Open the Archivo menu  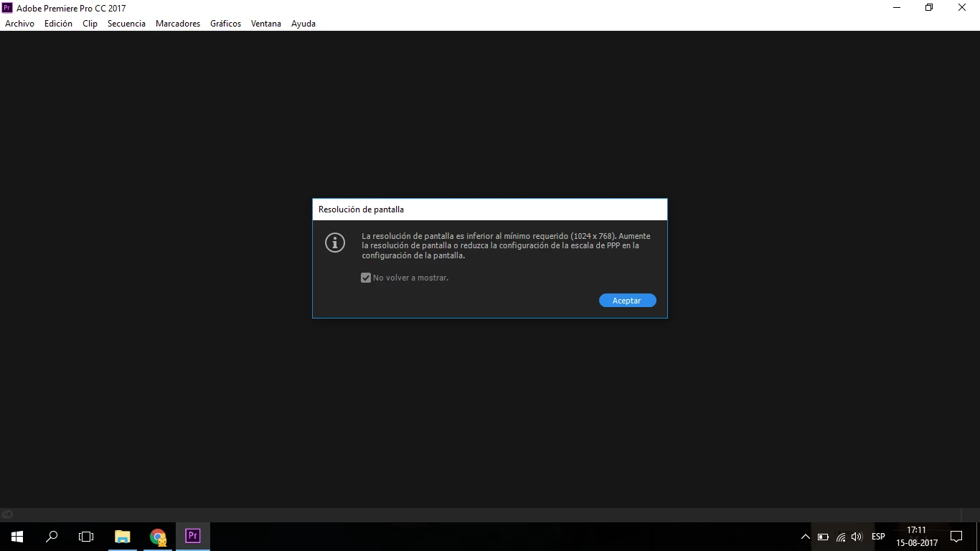[20, 24]
